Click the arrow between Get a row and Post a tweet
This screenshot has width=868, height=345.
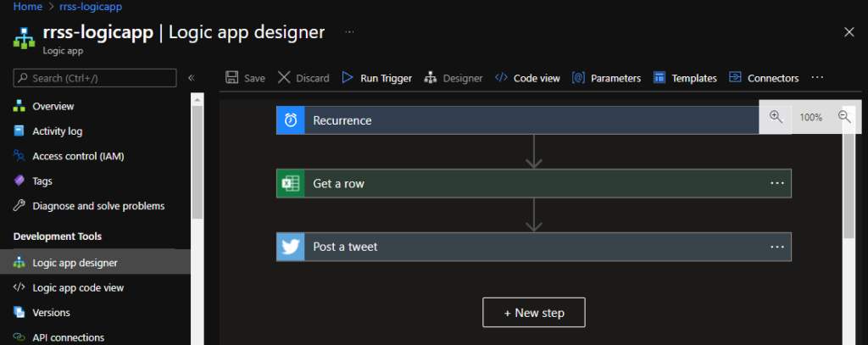534,214
